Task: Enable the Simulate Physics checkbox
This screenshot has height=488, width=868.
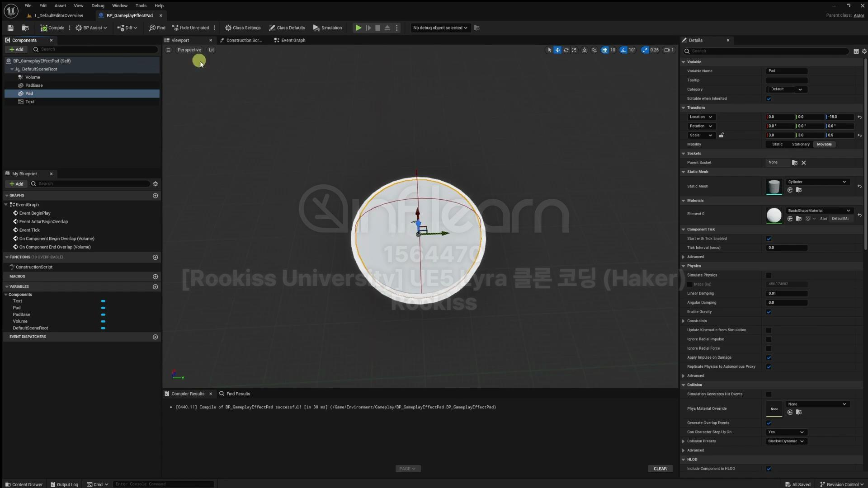Action: click(769, 275)
